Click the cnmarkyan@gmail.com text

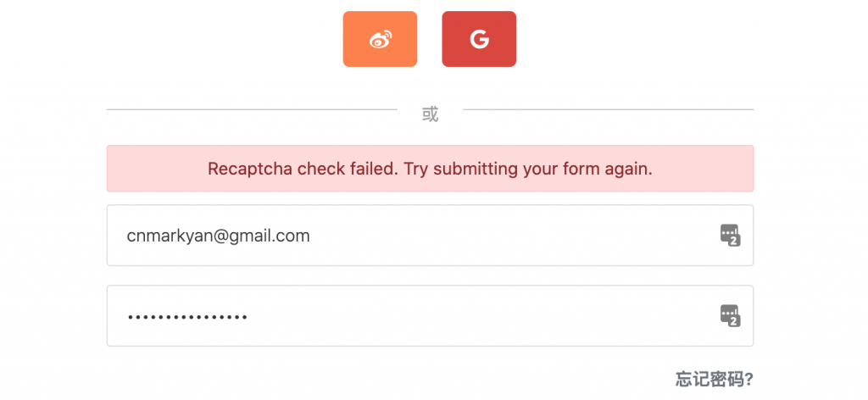[x=218, y=236]
